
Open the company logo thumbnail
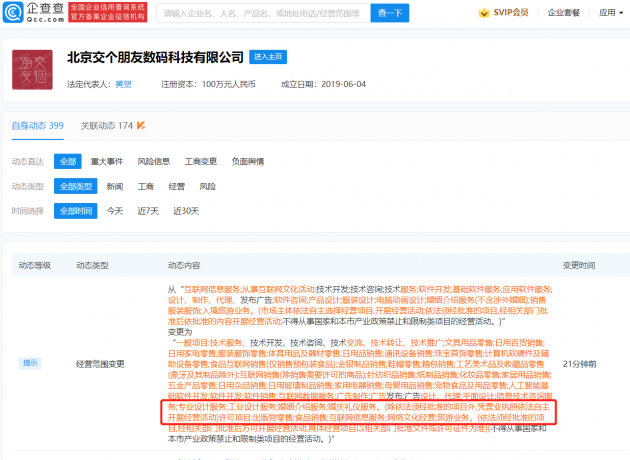(32, 70)
